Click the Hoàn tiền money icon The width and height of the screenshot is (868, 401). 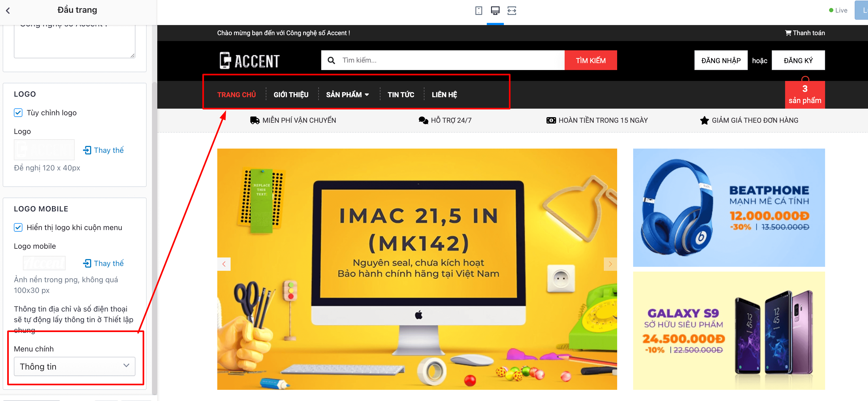[x=551, y=120]
